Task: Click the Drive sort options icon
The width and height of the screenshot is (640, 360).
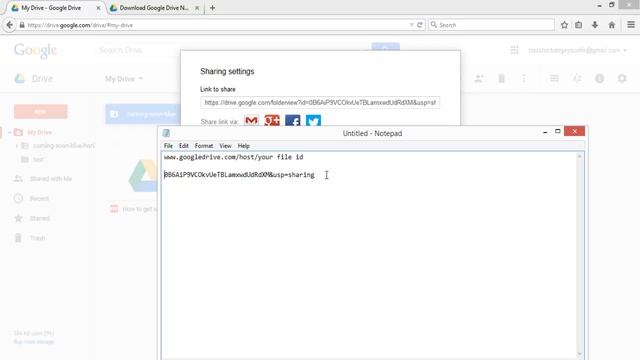Action: tap(577, 78)
